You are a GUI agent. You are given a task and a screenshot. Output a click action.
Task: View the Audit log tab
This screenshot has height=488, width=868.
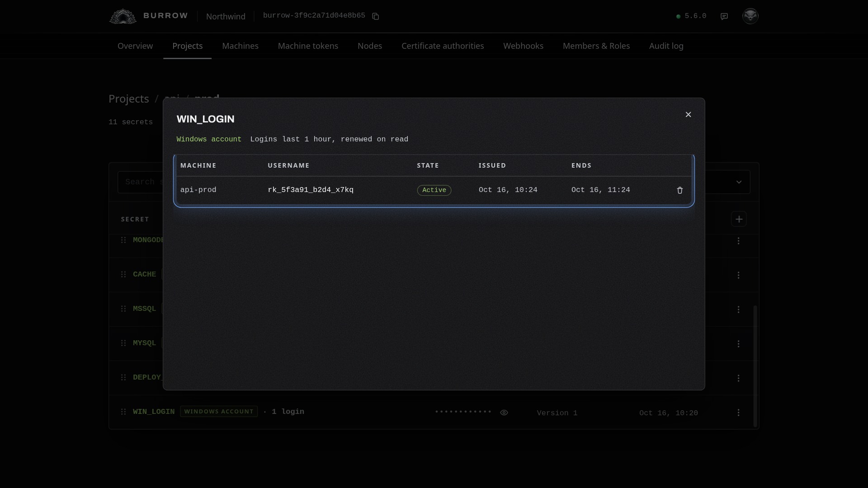[666, 46]
